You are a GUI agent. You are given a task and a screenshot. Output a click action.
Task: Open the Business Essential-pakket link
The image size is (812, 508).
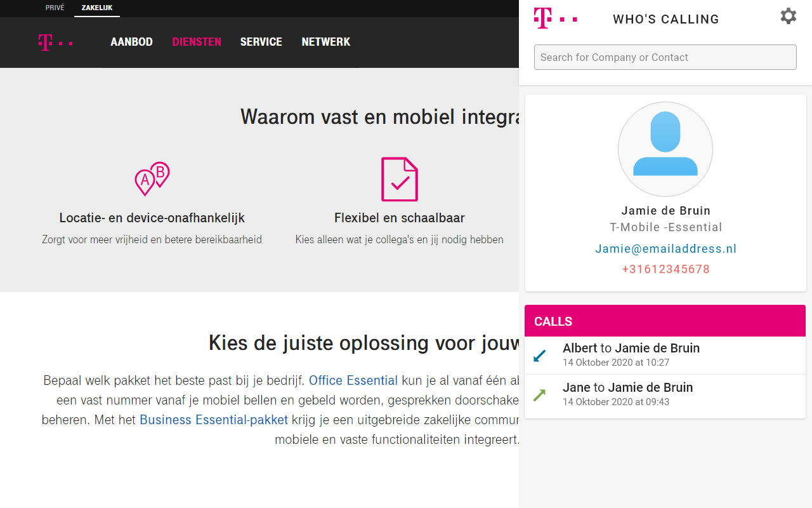coord(214,420)
